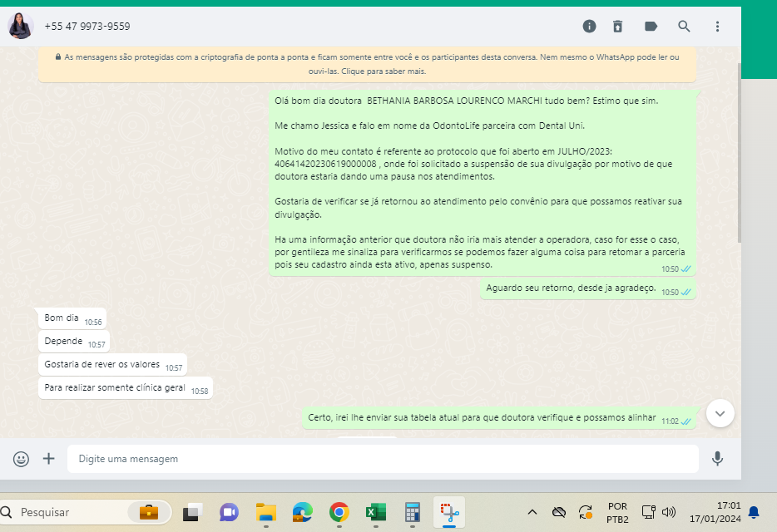Screen dimensions: 777x532
Task: Click the long greeting message bubble
Action: 483,183
